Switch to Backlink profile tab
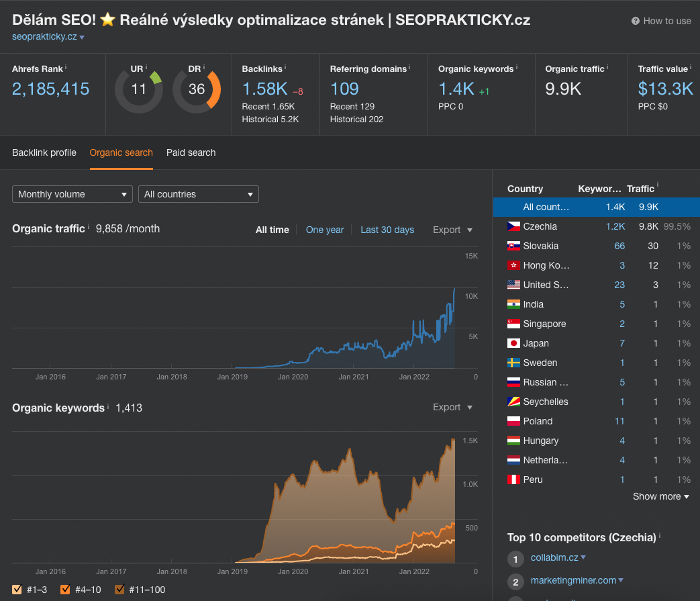The width and height of the screenshot is (700, 601). point(44,152)
